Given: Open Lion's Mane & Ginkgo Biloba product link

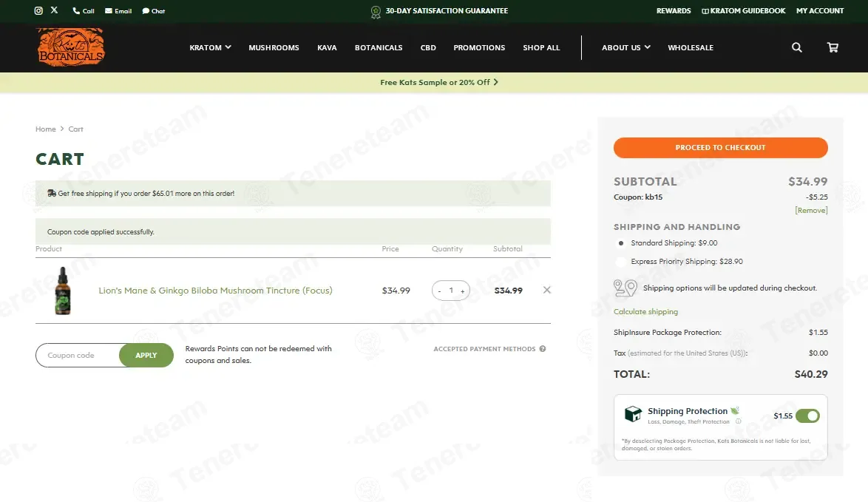Looking at the screenshot, I should [215, 291].
